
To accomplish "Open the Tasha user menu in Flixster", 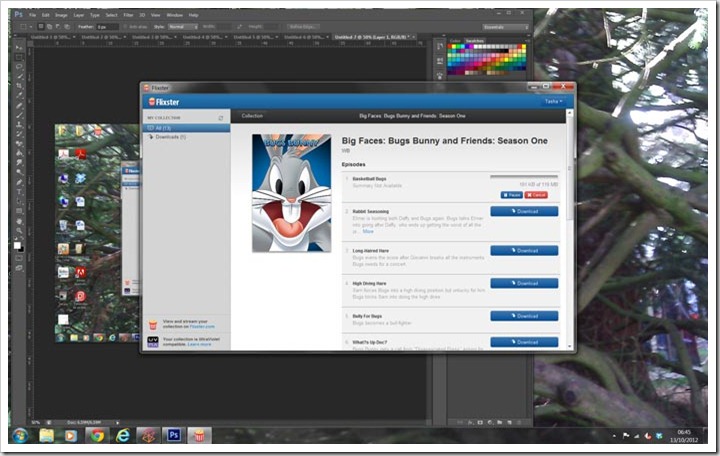I will (553, 101).
